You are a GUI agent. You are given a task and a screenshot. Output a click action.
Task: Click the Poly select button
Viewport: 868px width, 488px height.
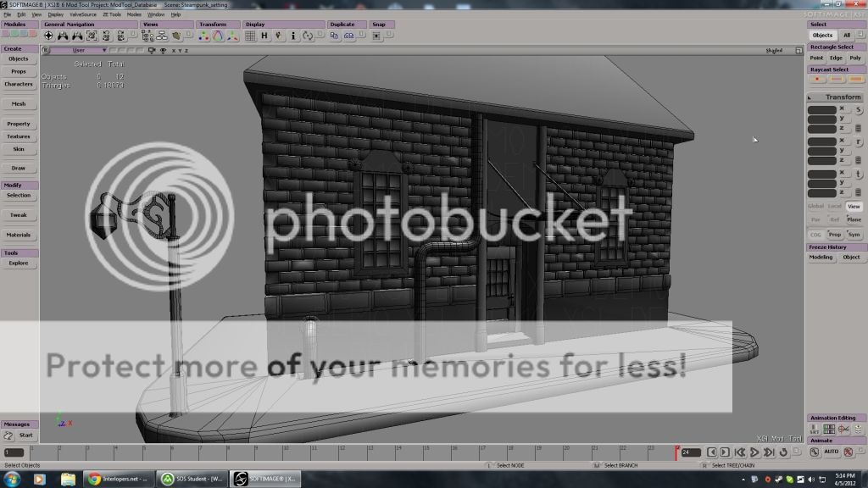point(854,58)
